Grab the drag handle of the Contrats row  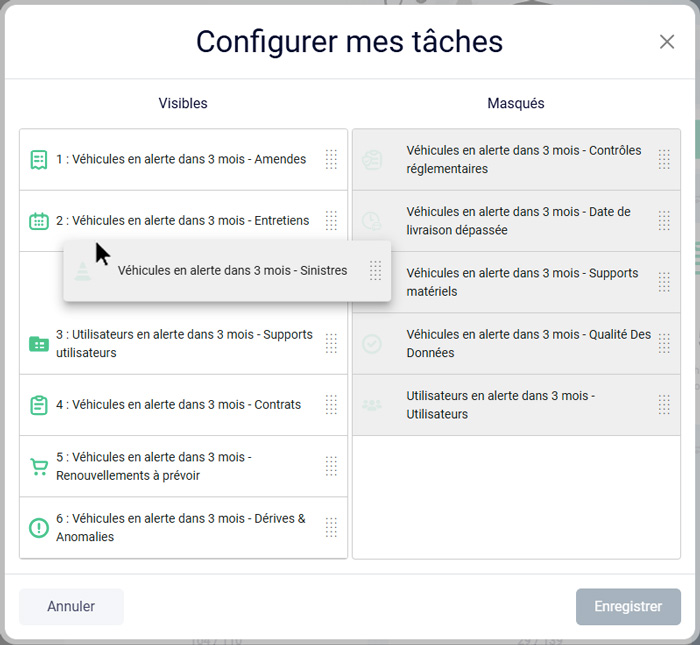(331, 405)
